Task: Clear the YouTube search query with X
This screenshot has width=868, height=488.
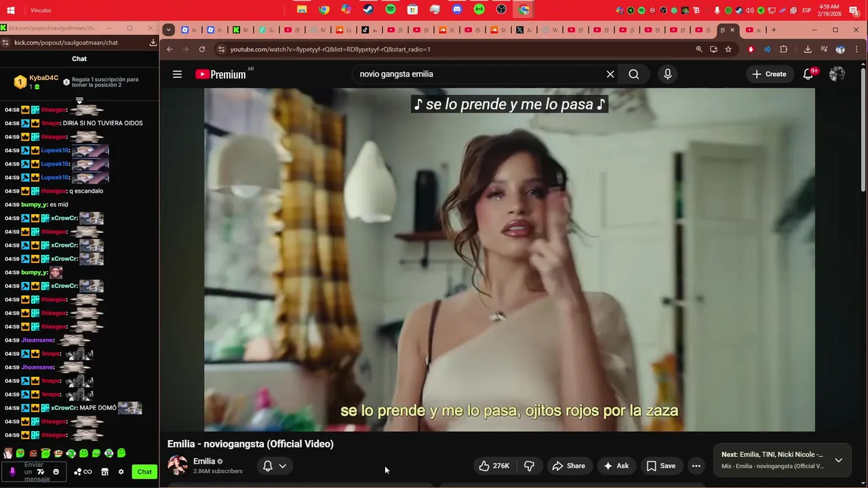Action: [610, 74]
